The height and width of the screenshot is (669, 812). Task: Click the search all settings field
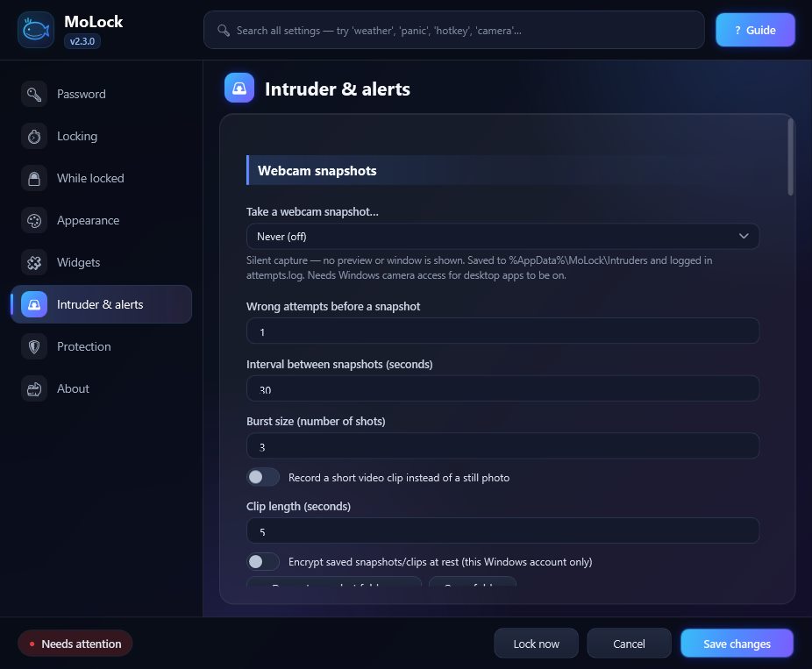pyautogui.click(x=454, y=31)
